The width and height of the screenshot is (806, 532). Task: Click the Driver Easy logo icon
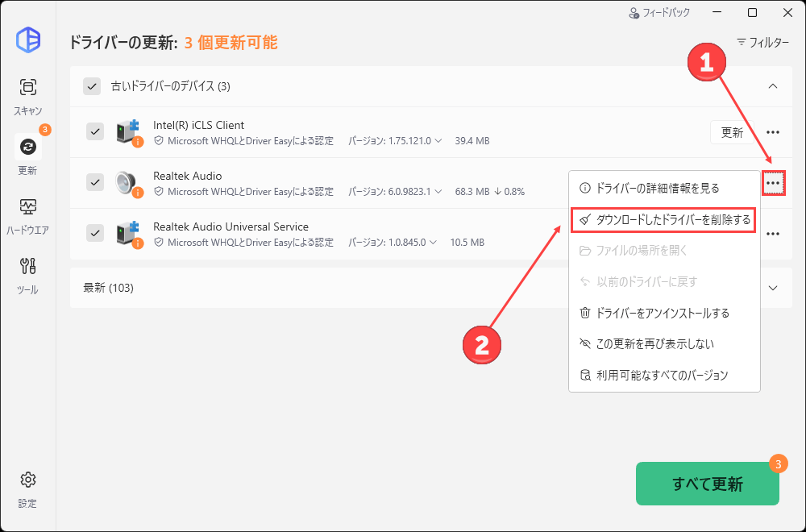(x=27, y=39)
